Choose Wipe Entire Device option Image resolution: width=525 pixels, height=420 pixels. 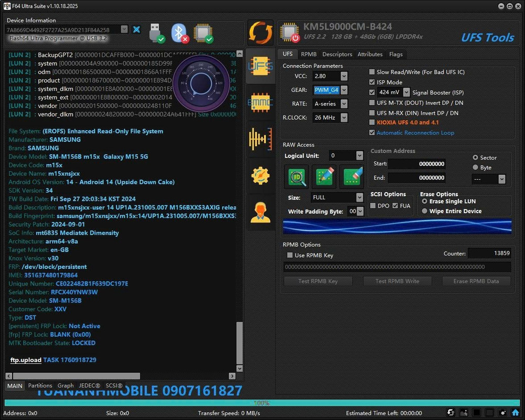425,211
